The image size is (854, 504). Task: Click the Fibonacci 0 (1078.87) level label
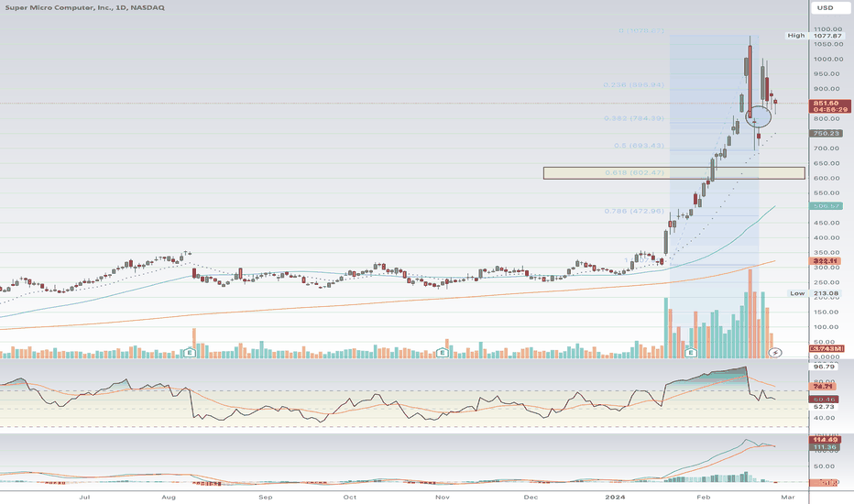(641, 30)
